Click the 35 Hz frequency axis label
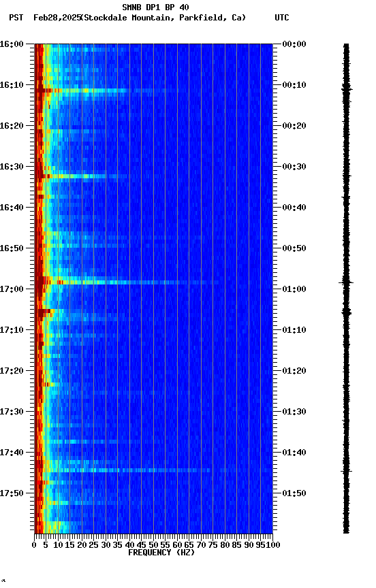 pos(117,545)
